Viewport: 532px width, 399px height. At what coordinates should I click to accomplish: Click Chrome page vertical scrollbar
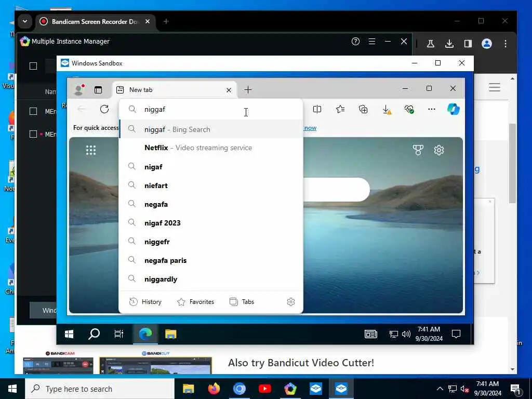512,163
